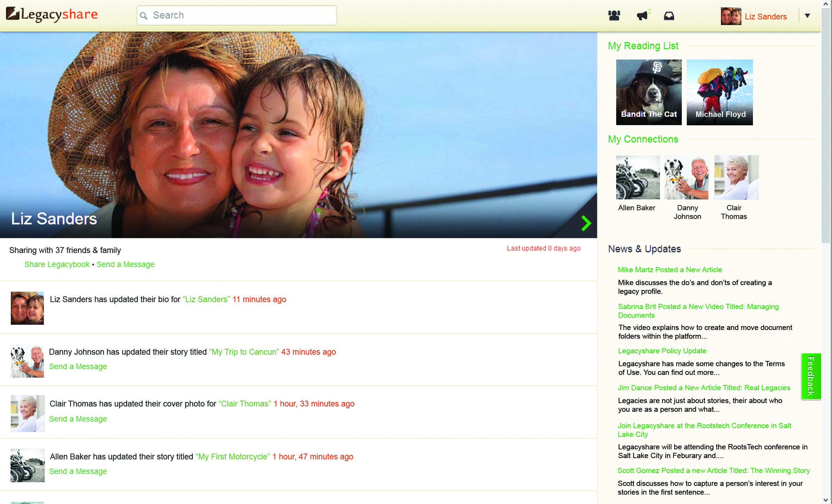This screenshot has width=832, height=504.
Task: Click Liz Sanders avatar in header
Action: [731, 16]
